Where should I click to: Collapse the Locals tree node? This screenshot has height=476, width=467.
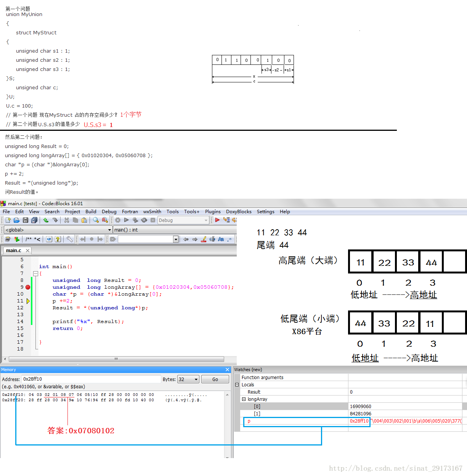pyautogui.click(x=237, y=385)
